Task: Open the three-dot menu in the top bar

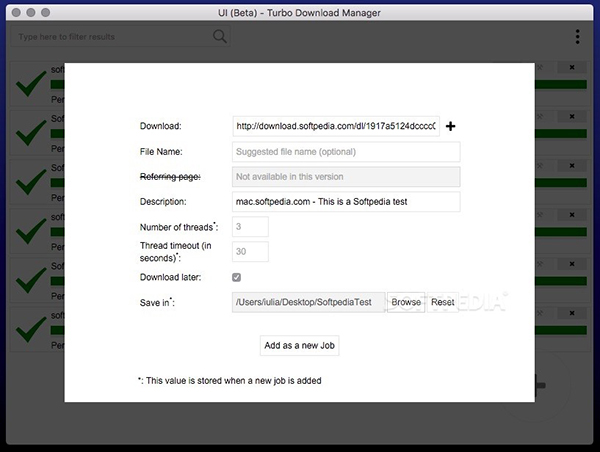Action: point(577,37)
